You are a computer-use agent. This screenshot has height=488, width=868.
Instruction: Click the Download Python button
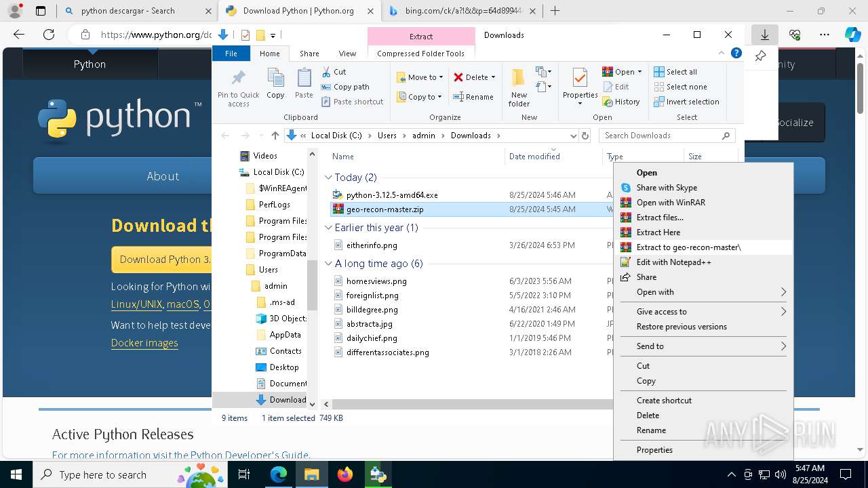(x=162, y=260)
